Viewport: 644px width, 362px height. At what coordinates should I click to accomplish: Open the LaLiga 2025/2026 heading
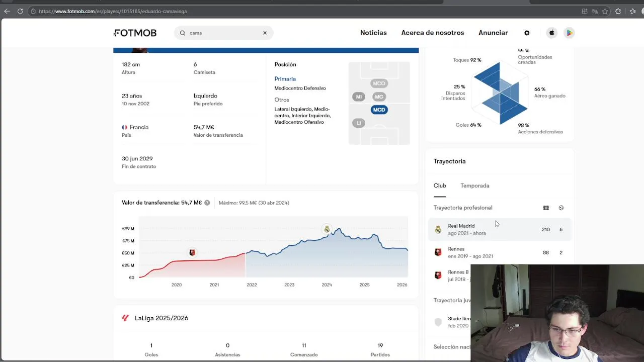click(x=162, y=318)
